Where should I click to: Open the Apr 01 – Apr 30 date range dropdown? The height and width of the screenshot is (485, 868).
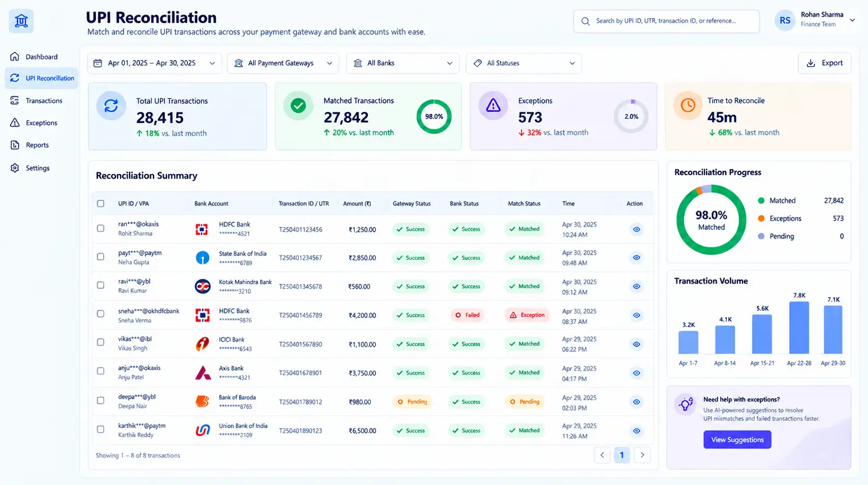tap(154, 63)
